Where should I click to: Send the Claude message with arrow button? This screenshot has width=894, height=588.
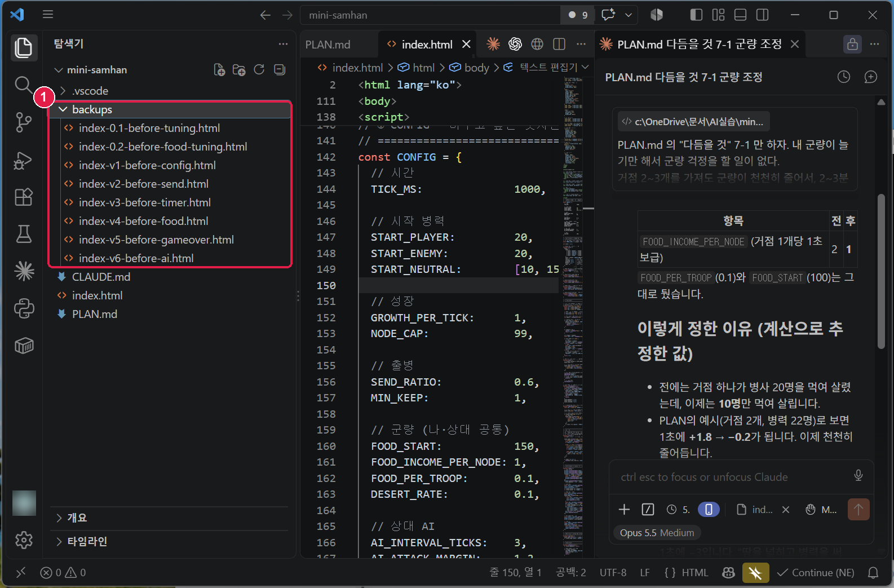pos(858,510)
